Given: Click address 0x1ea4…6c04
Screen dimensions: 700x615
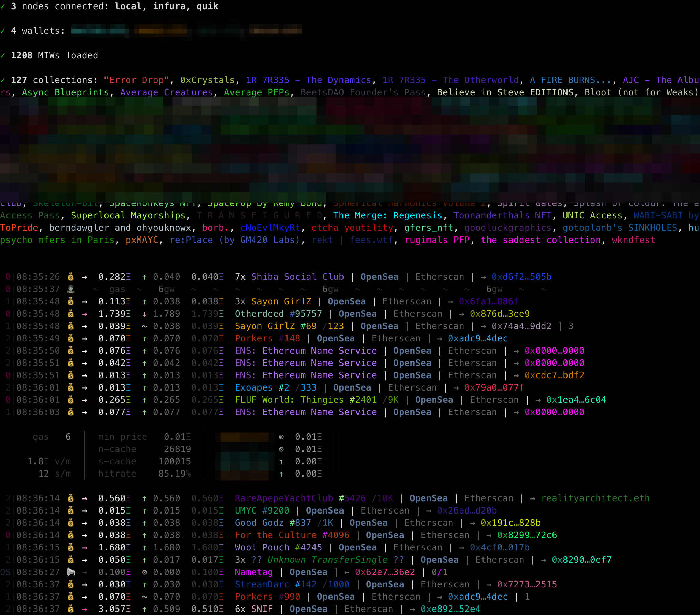Looking at the screenshot, I should coord(576,400).
